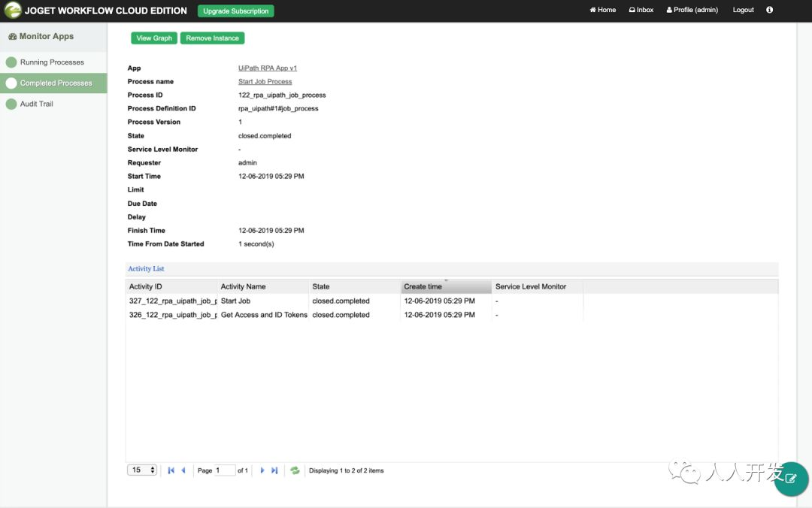Select Completed Processes in sidebar
The height and width of the screenshot is (508, 812).
pyautogui.click(x=53, y=83)
